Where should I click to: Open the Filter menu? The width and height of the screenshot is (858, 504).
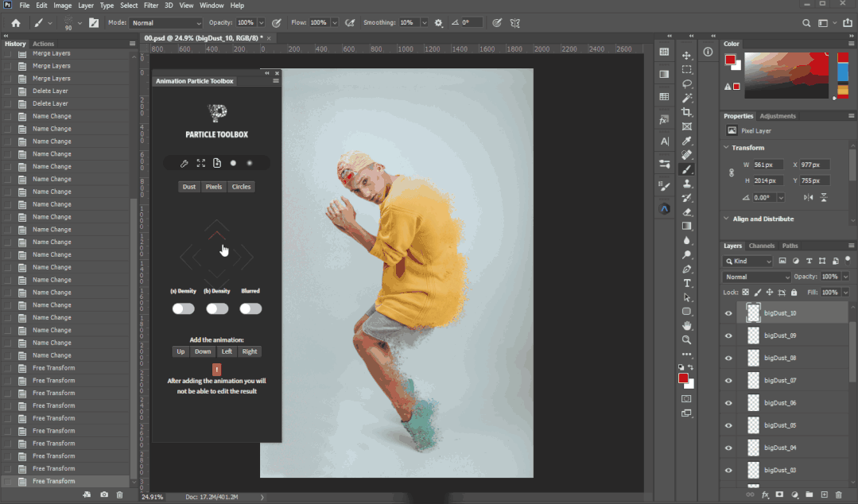(x=151, y=6)
